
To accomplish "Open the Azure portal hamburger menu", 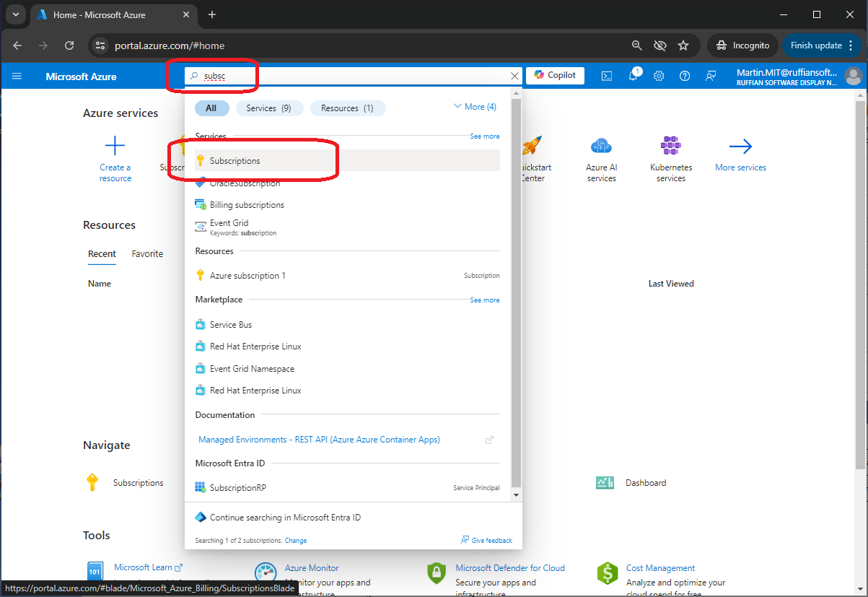I will coord(17,76).
